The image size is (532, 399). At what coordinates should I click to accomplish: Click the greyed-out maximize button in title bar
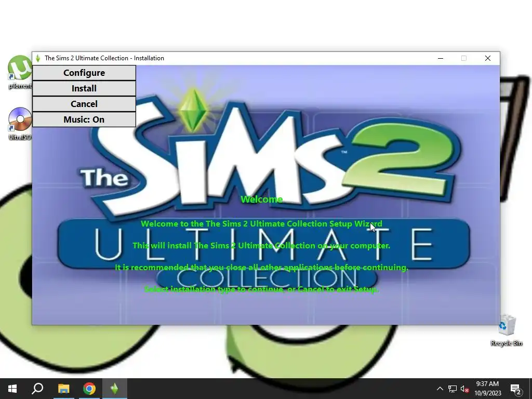464,58
